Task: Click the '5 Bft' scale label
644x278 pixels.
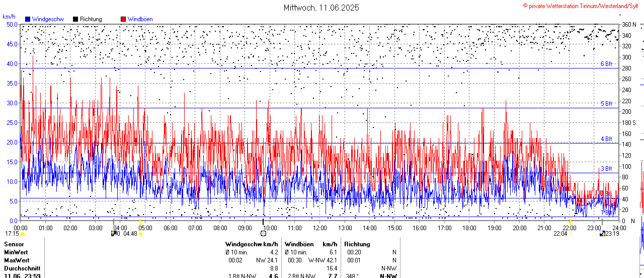Action: pos(606,104)
